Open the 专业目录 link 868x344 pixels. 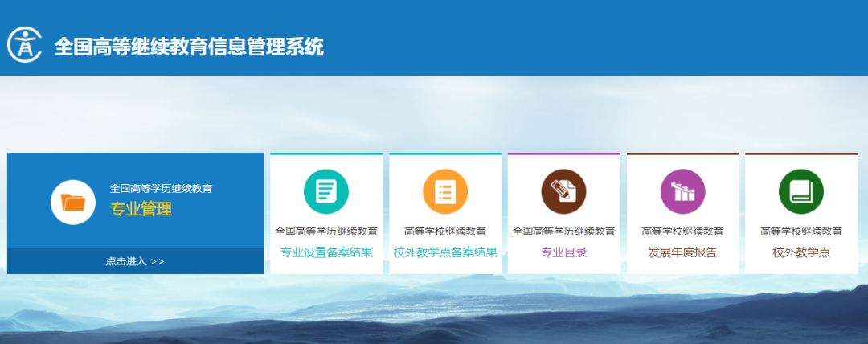563,252
